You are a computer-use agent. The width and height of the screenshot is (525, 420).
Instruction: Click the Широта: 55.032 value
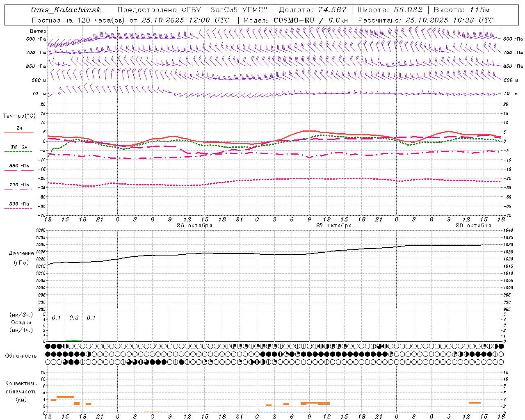(390, 10)
